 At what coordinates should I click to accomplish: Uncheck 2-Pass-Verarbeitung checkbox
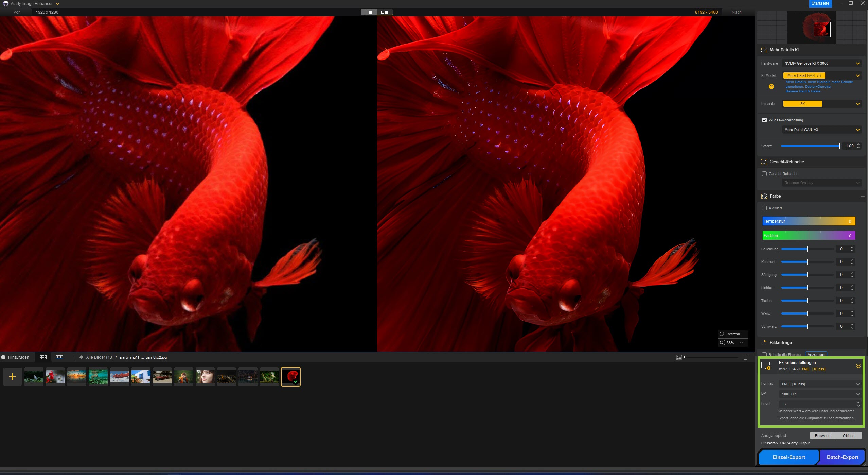tap(764, 120)
